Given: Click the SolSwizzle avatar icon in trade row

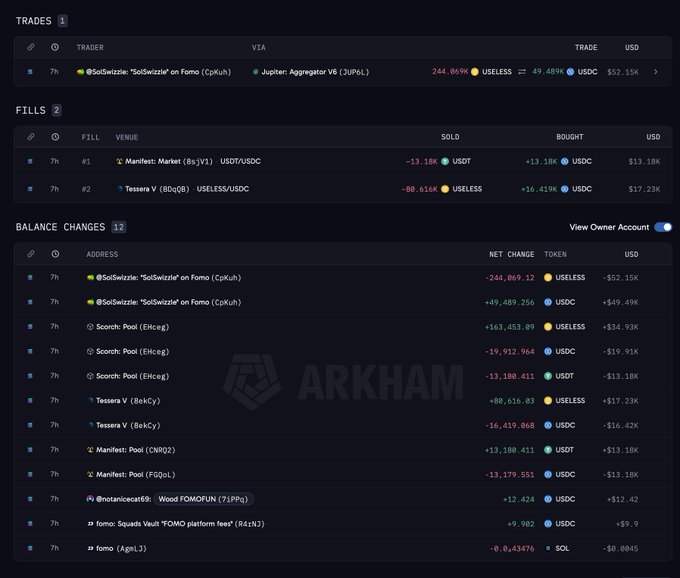Looking at the screenshot, I should tap(80, 72).
